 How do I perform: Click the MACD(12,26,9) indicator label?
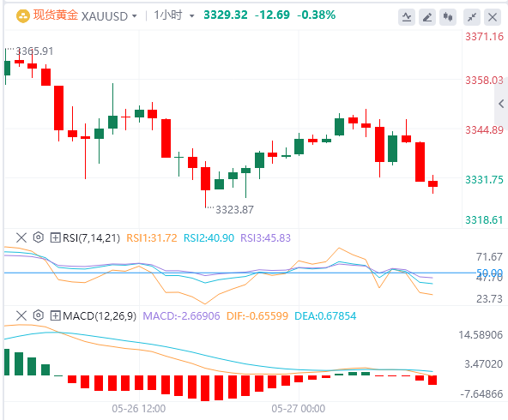[100, 315]
